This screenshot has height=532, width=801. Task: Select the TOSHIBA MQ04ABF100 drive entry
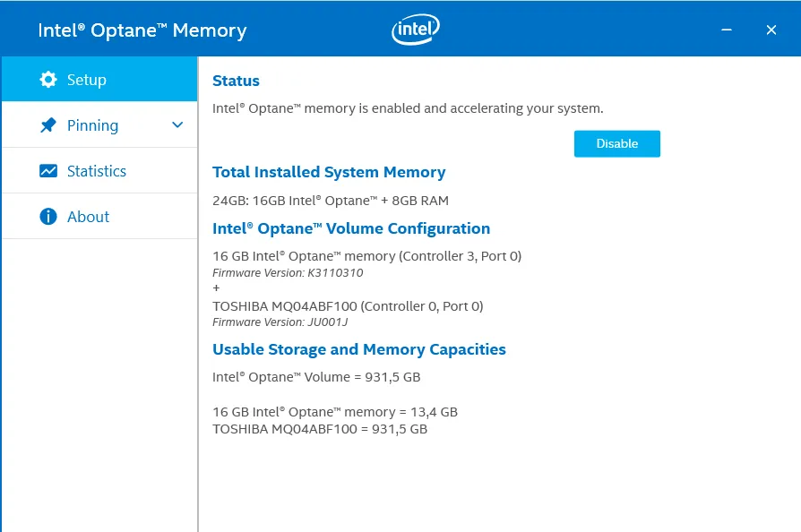[348, 305]
